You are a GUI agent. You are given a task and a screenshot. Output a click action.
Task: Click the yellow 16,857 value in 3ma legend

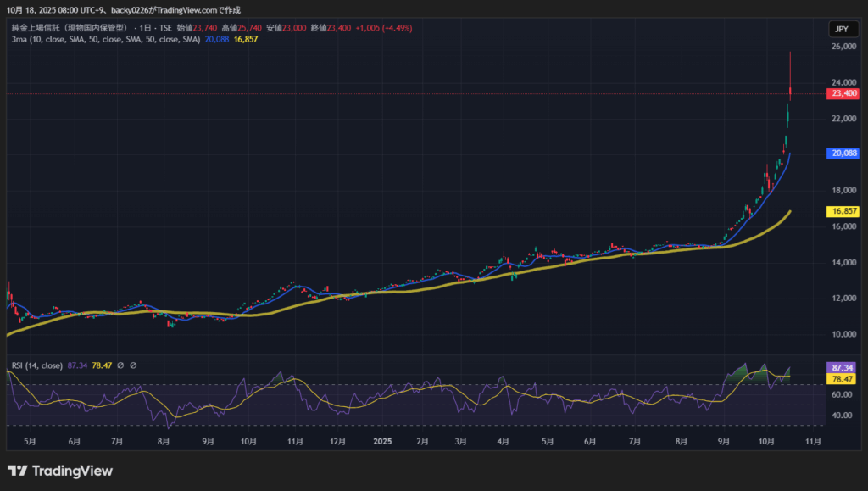point(247,39)
